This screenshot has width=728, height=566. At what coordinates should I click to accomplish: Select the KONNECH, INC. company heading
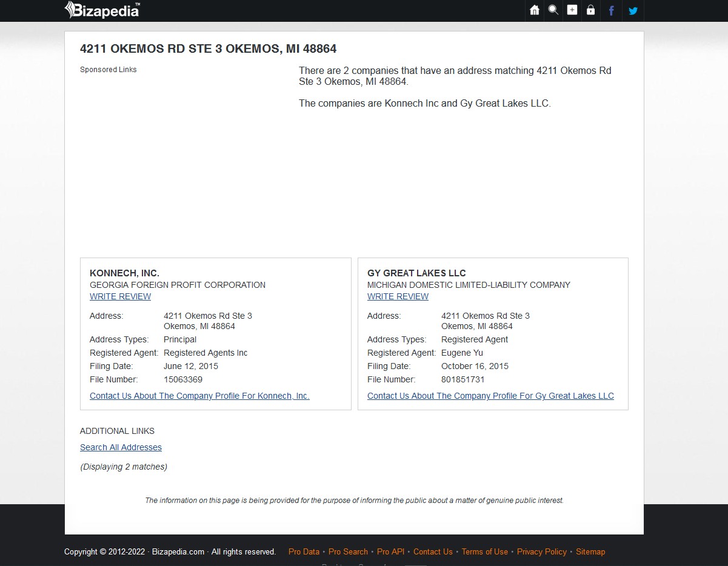124,273
